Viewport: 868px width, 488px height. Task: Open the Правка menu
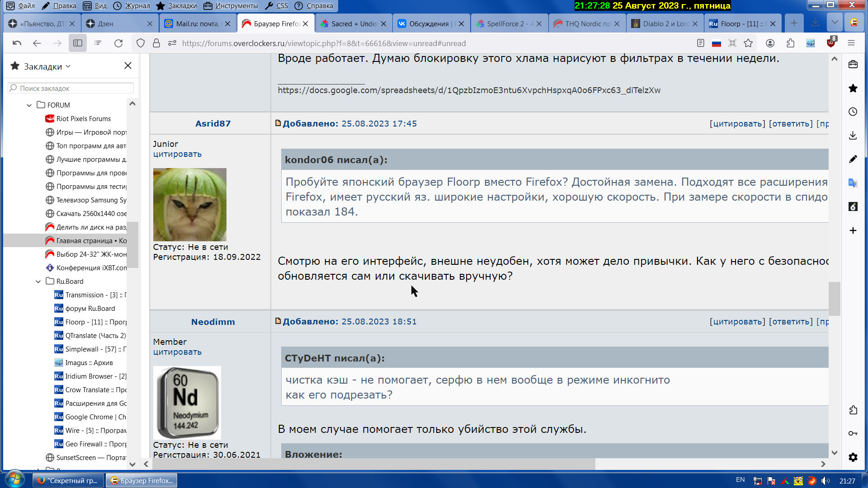pos(59,6)
